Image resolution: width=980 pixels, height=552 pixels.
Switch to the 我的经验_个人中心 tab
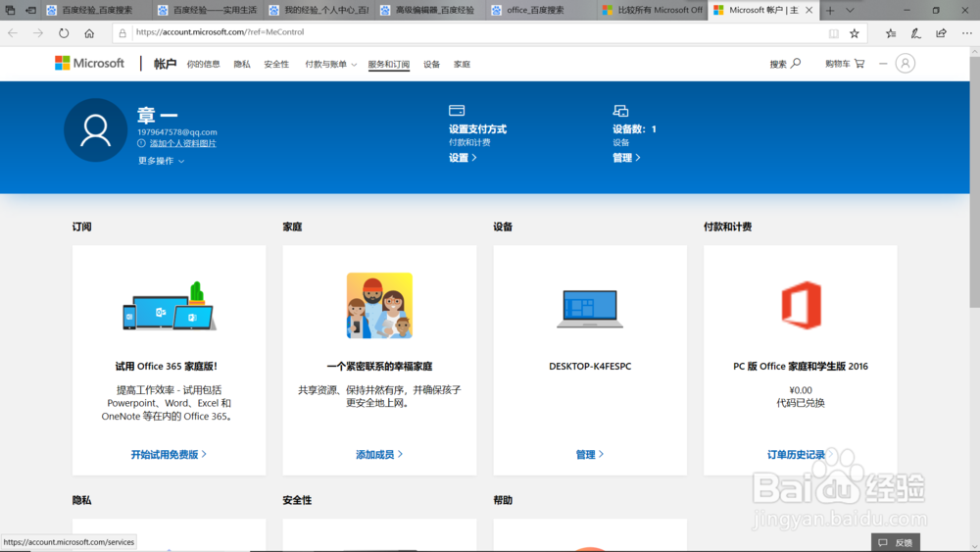(319, 10)
